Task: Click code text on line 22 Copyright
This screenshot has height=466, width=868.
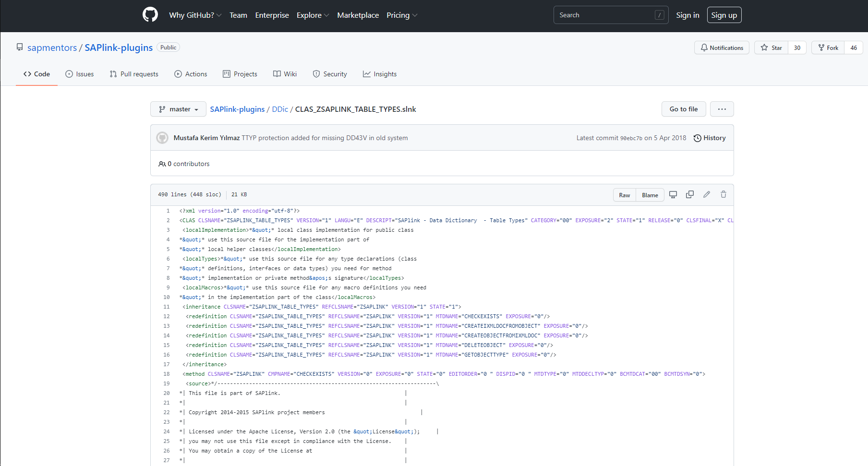Action: coord(256,412)
